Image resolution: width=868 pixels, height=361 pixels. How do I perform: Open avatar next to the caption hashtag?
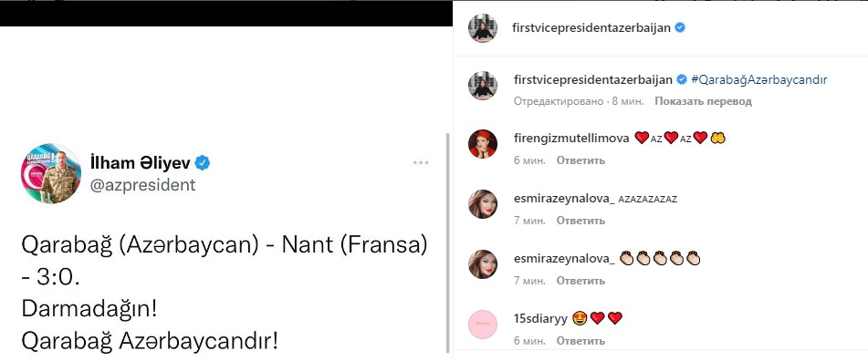(483, 86)
